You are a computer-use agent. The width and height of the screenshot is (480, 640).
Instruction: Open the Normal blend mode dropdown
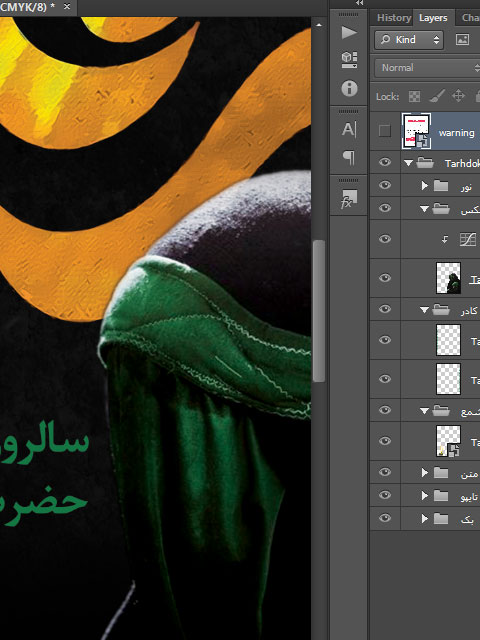pos(427,67)
